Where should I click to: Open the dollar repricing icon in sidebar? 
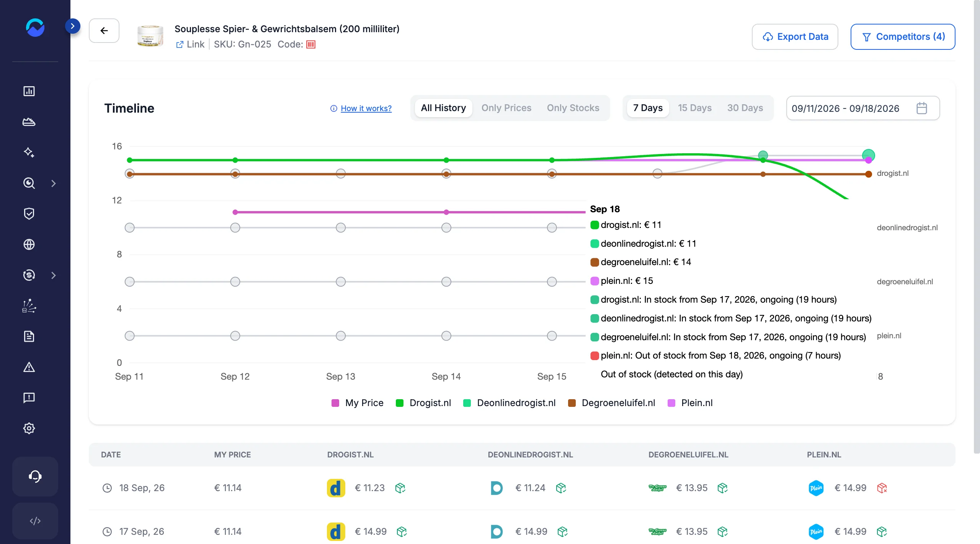[x=29, y=275]
